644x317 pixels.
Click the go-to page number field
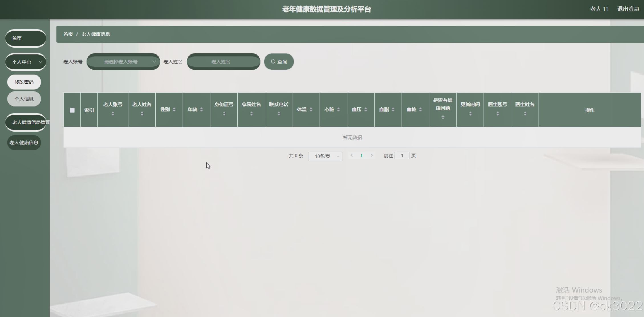[x=402, y=156]
